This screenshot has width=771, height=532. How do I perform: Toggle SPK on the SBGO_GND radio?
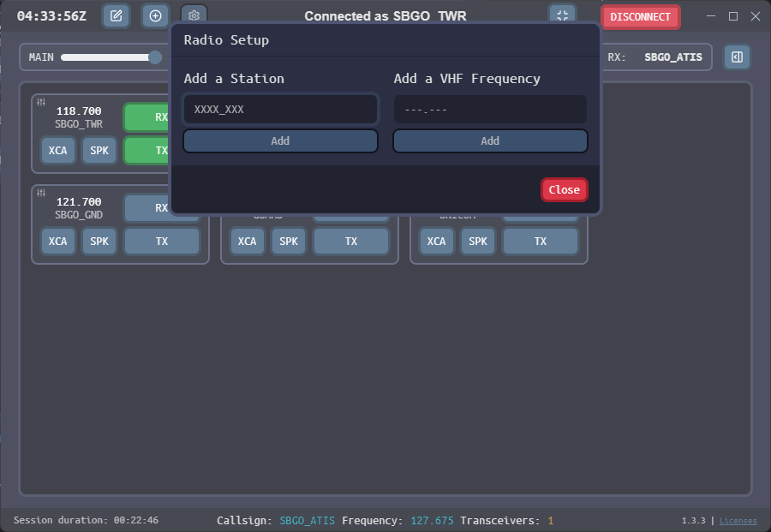pos(99,242)
